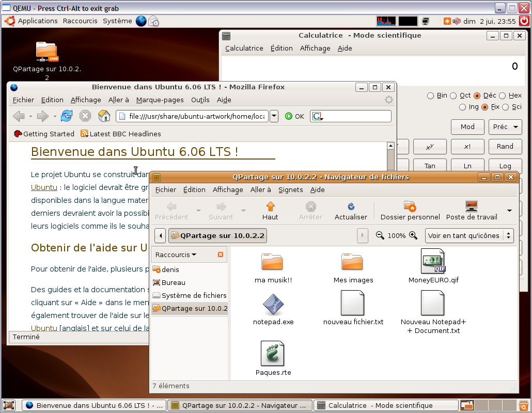This screenshot has height=413, width=532.
Task: Open Outils menu in Firefox
Action: [x=200, y=100]
